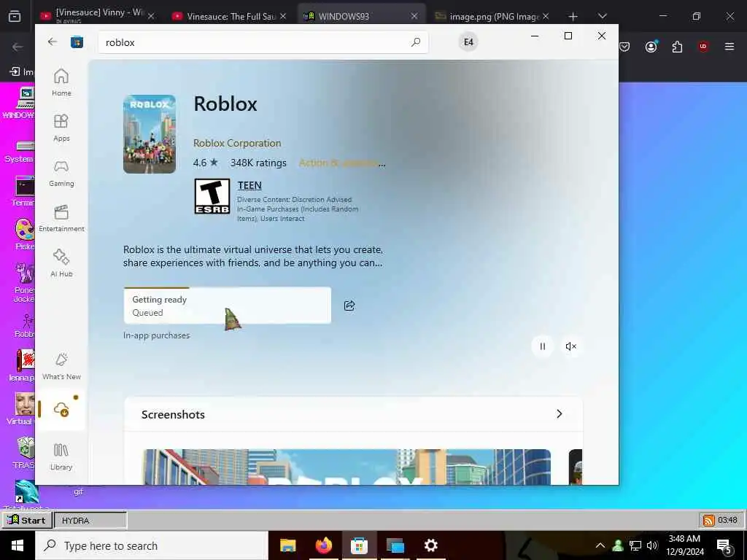Open the Terminal desktop icon
The height and width of the screenshot is (560, 747).
click(x=24, y=190)
